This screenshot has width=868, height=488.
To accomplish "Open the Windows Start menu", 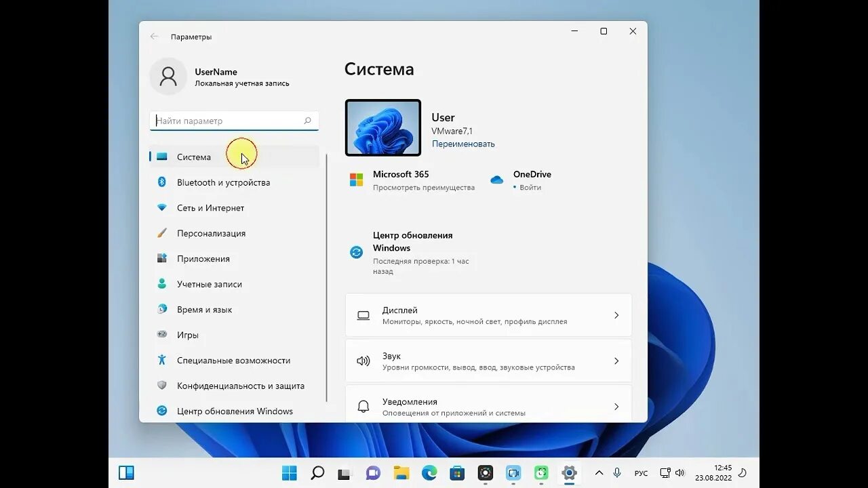I will (290, 473).
